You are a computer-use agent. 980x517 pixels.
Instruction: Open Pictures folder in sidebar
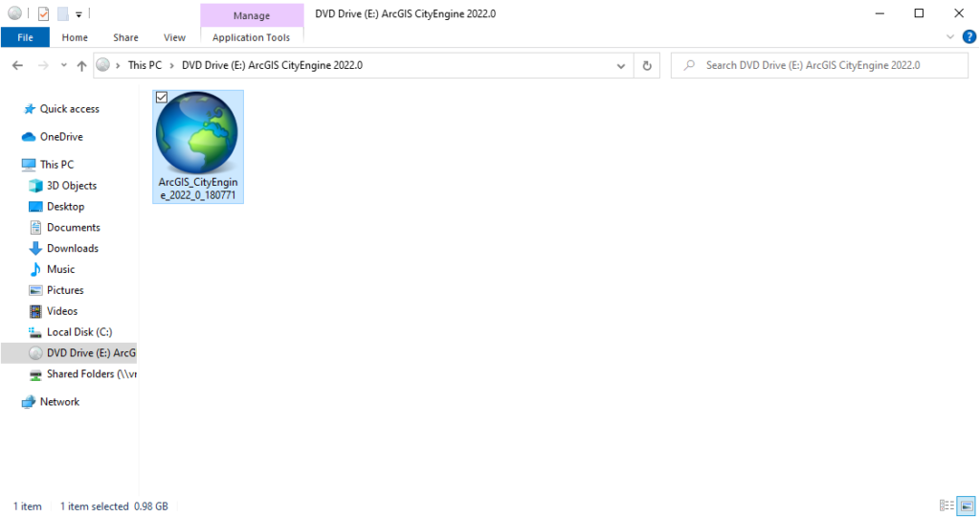click(x=65, y=290)
